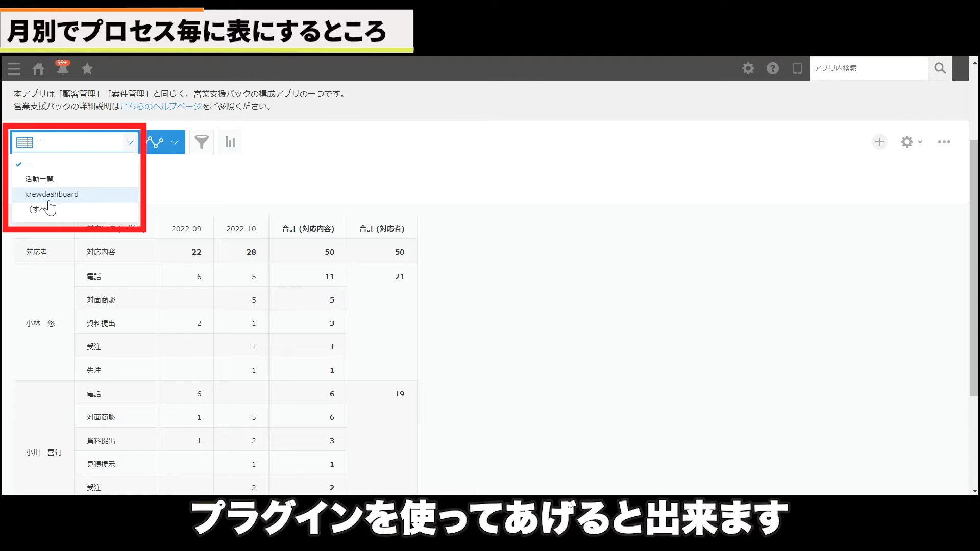Screen dimensions: 980x551
Task: Select the krewdashboard view option
Action: [52, 194]
